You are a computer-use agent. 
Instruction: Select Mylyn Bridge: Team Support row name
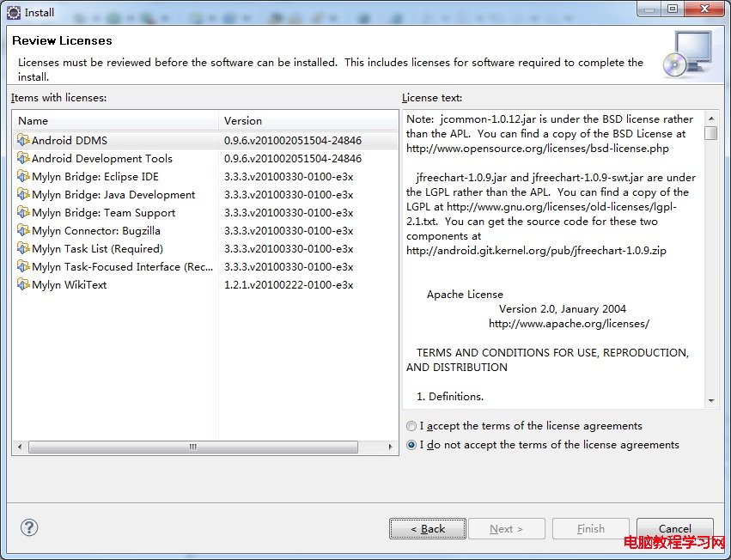[x=103, y=213]
